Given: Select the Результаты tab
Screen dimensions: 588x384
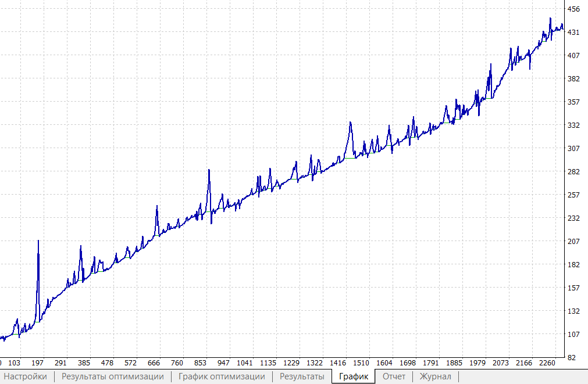Looking at the screenshot, I should pos(302,376).
